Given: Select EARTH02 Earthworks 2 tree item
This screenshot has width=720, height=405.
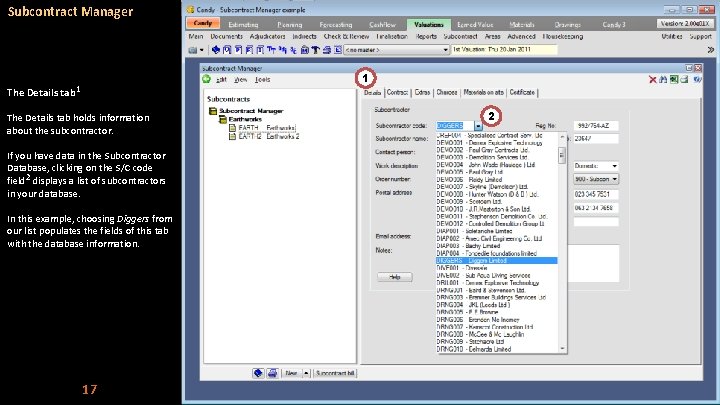Looking at the screenshot, I should point(264,136).
